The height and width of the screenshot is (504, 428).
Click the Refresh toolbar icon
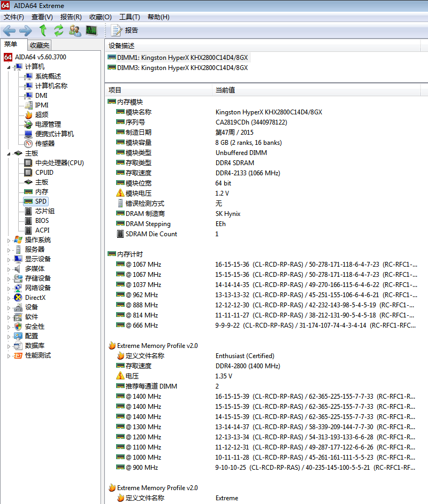58,30
